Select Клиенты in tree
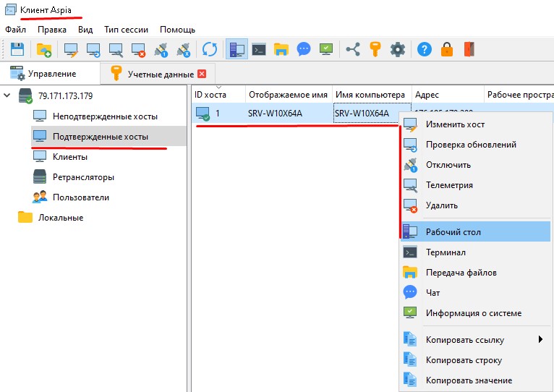The height and width of the screenshot is (392, 554). coord(70,157)
